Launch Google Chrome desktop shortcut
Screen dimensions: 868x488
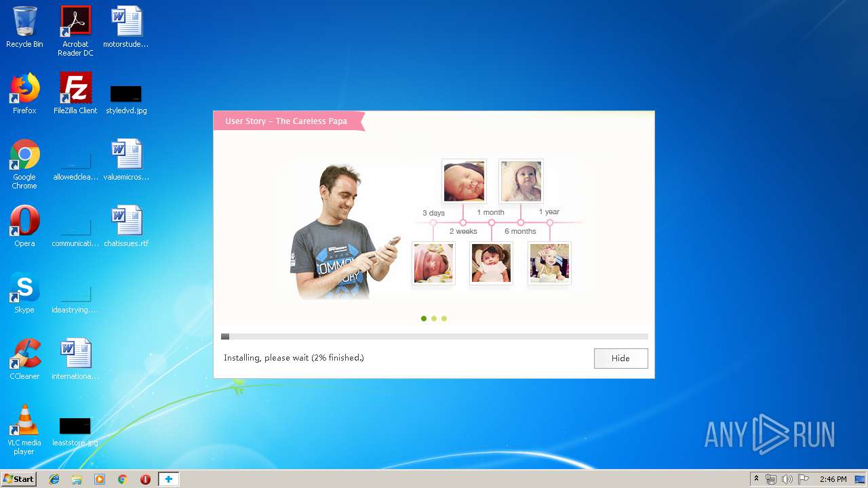coord(24,164)
